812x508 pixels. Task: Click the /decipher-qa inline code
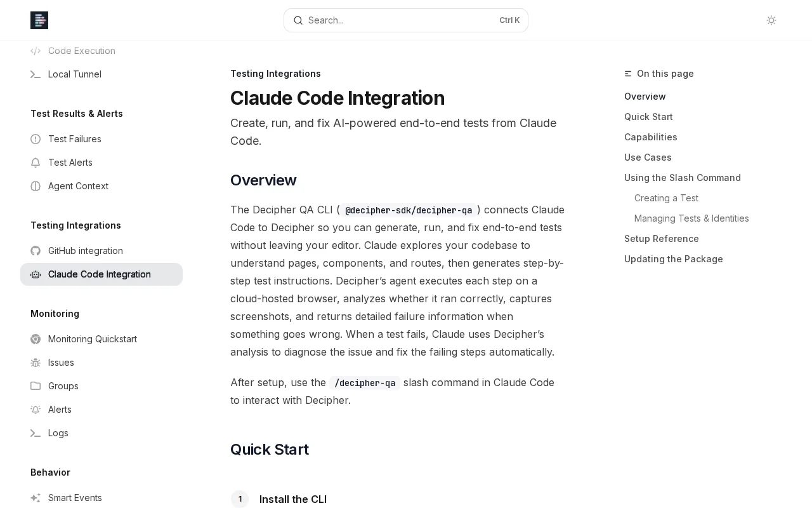pos(365,383)
